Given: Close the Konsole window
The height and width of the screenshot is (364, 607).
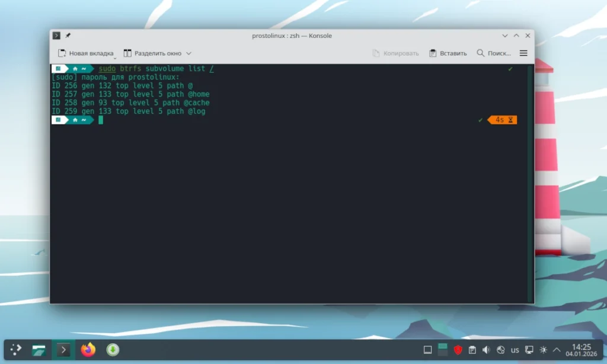Looking at the screenshot, I should tap(528, 36).
